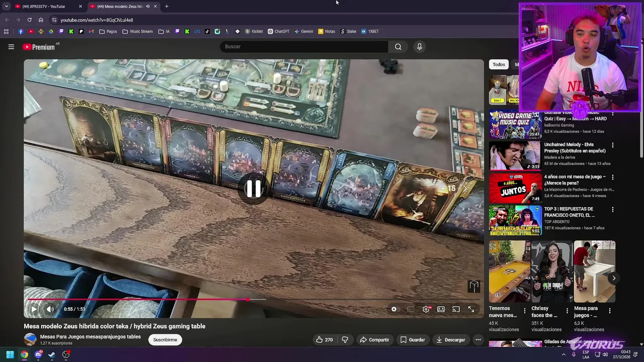
Task: Click the search magnifier button
Action: point(398,47)
